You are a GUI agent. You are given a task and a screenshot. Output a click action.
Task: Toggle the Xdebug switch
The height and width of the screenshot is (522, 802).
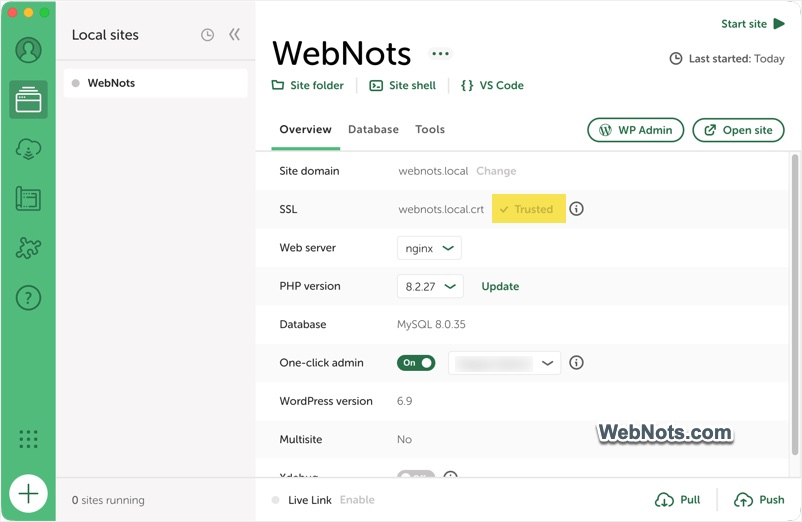(416, 474)
